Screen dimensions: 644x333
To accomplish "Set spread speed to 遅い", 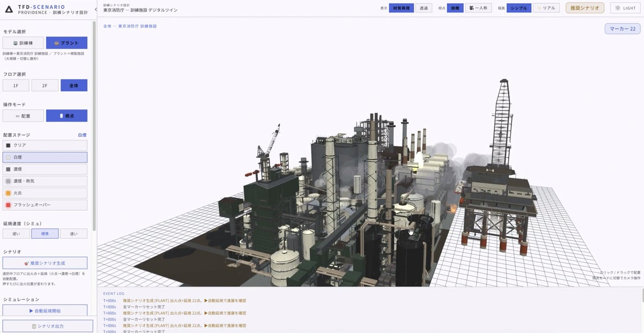I will coord(16,234).
